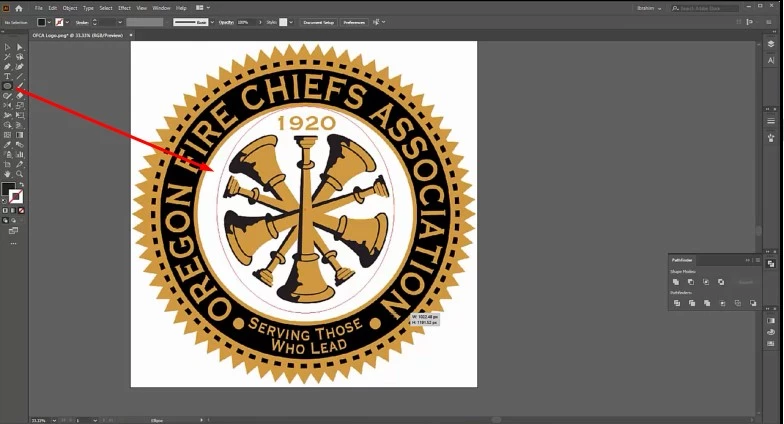Switch to Draw Behind mode
This screenshot has height=424, width=784.
(x=14, y=220)
